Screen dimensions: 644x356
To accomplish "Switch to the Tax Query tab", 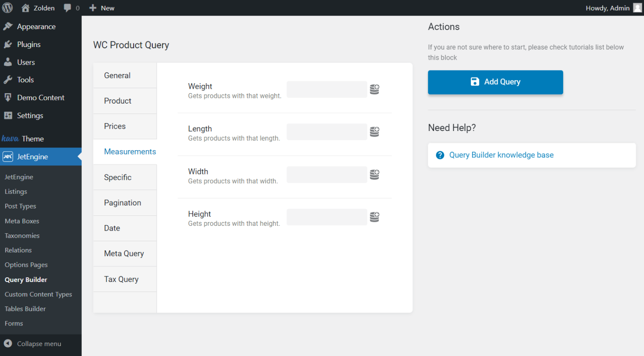I will tap(125, 279).
